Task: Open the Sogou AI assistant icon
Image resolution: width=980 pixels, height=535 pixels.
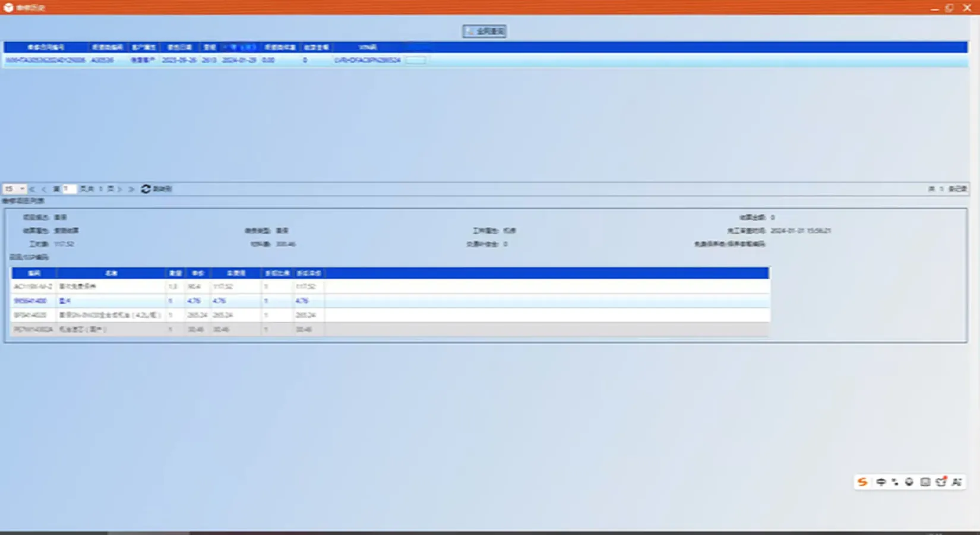Action: [x=956, y=482]
